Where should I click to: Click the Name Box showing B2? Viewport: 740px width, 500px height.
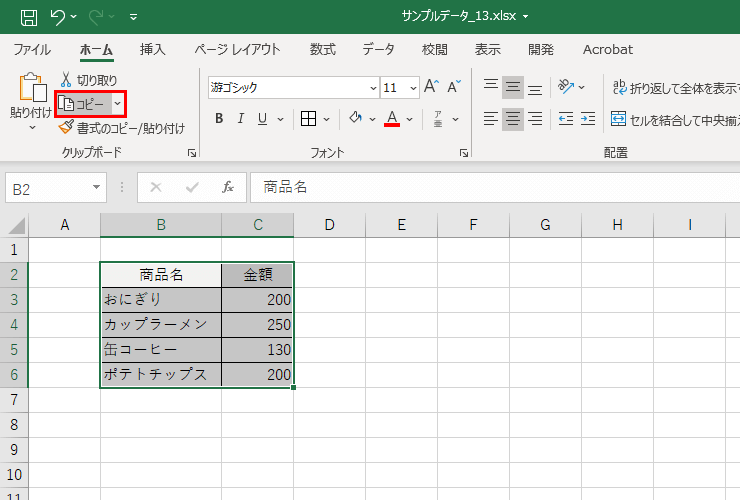47,188
